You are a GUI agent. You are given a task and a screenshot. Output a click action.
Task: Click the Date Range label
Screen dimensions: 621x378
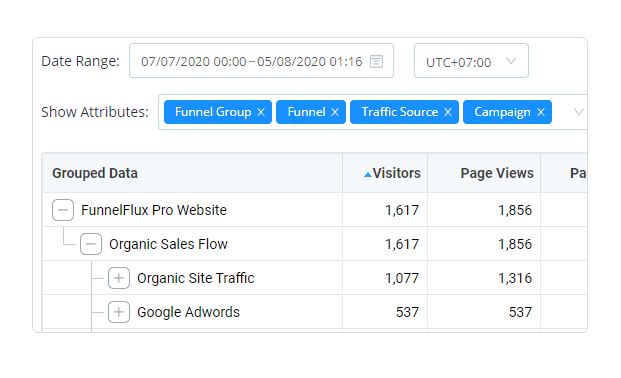point(80,61)
